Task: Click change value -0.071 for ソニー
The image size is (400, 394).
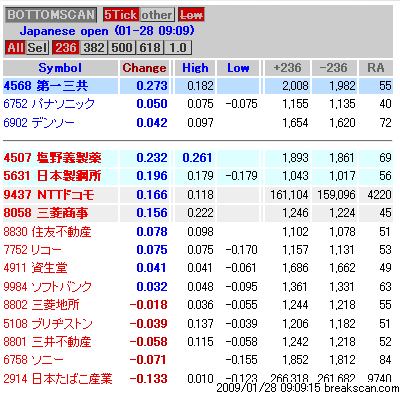Action: tap(148, 360)
